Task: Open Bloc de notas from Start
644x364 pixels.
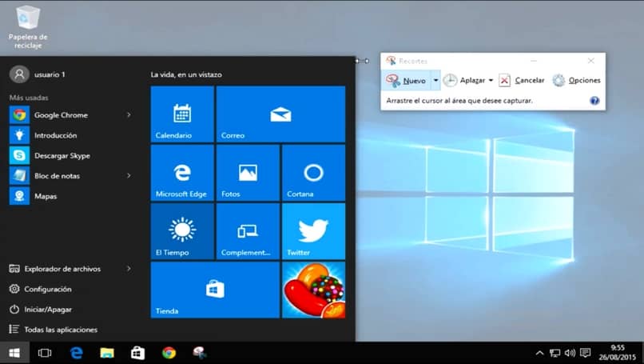Action: [70, 176]
